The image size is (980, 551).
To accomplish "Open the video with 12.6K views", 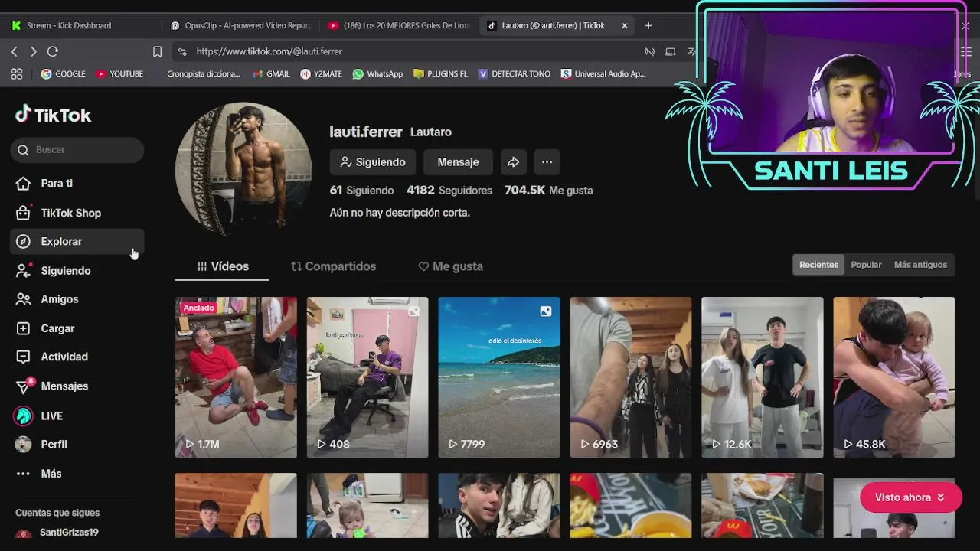I will coord(763,377).
